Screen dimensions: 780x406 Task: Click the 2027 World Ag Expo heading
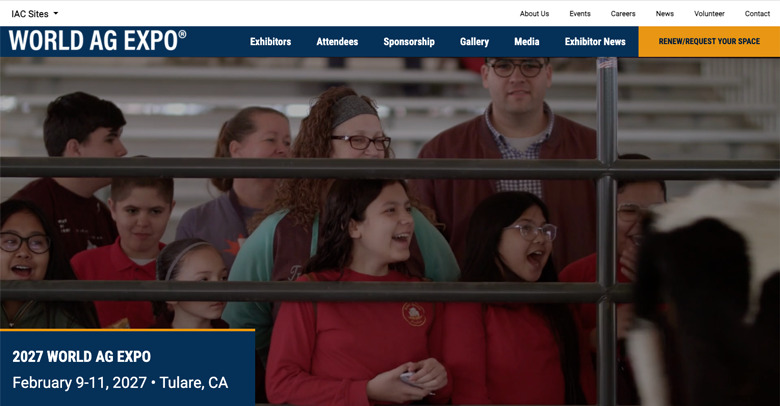pos(82,357)
